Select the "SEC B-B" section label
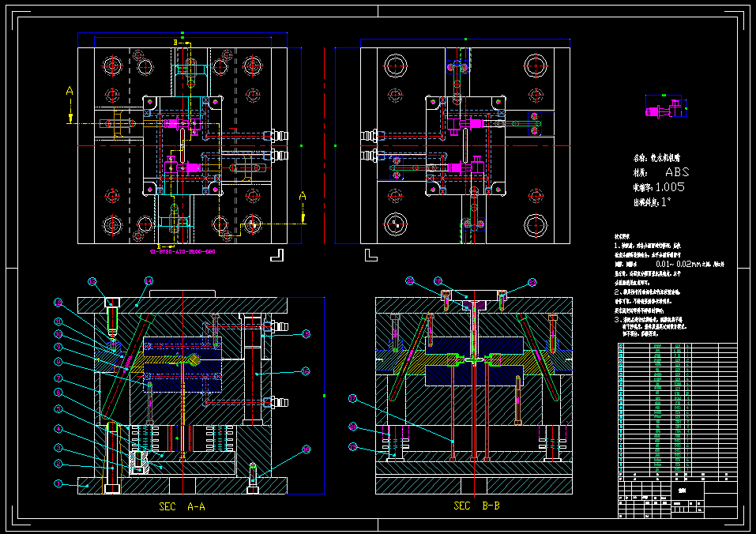This screenshot has width=756, height=534. tap(476, 506)
